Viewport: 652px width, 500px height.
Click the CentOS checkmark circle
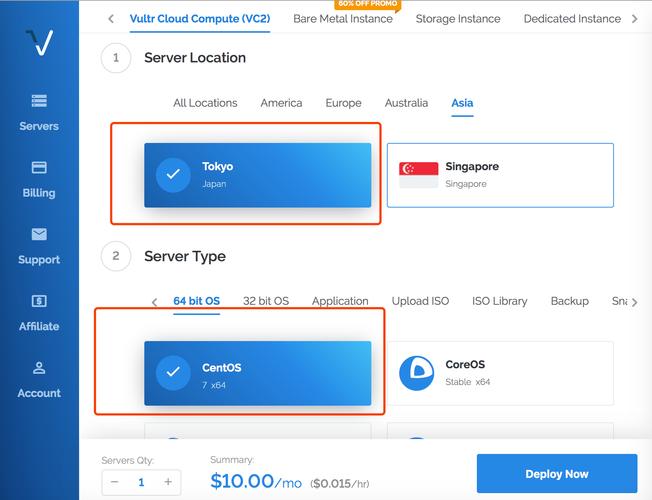click(x=173, y=373)
